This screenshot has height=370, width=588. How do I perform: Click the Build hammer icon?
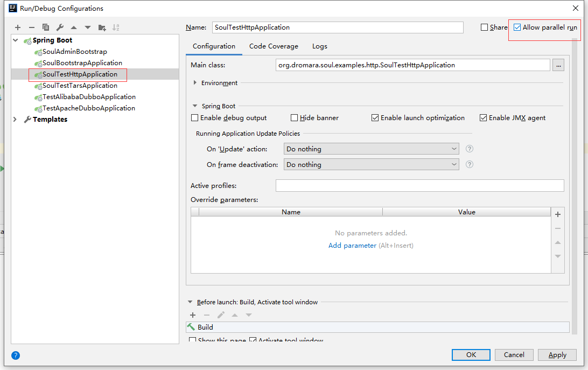(x=191, y=327)
